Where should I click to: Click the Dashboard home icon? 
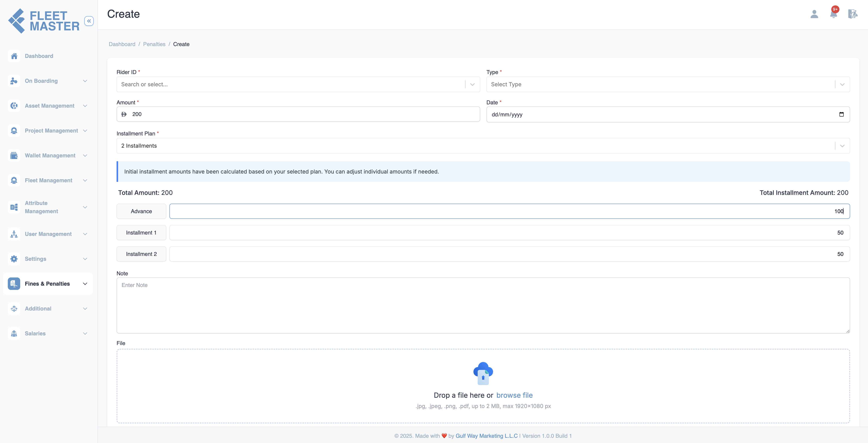point(14,56)
